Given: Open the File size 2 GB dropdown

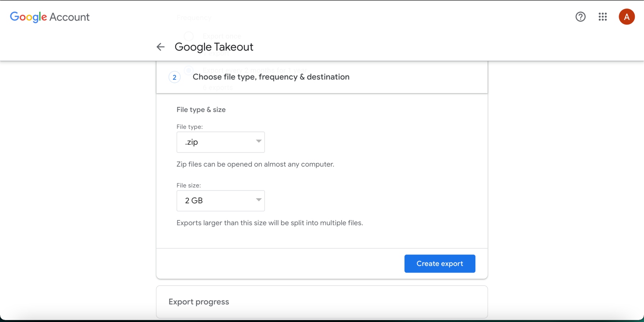Looking at the screenshot, I should point(220,201).
